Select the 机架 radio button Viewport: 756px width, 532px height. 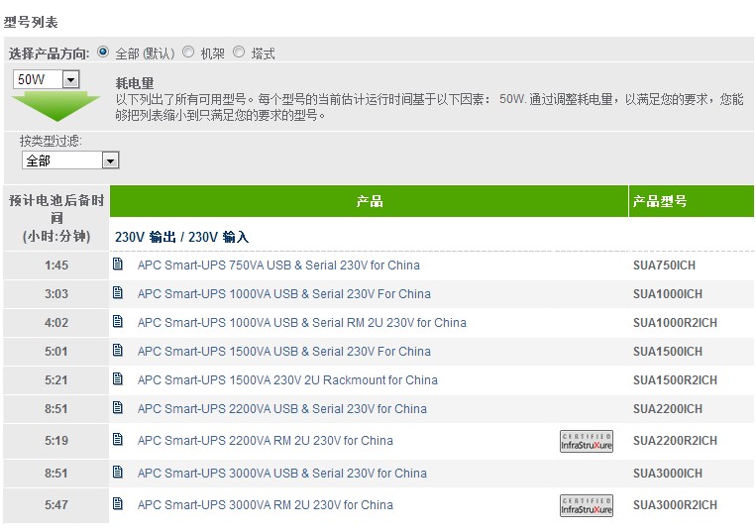[x=188, y=52]
